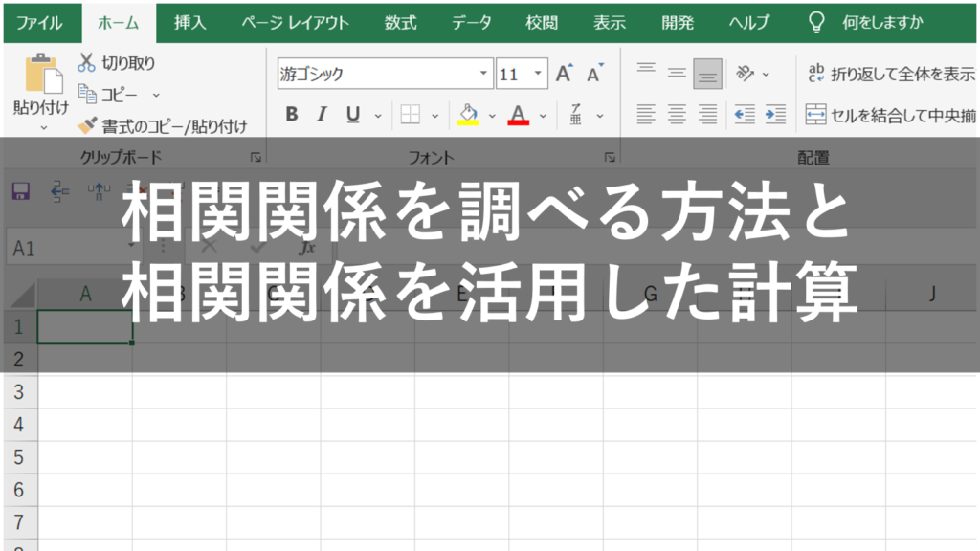The image size is (980, 551).
Task: Expand the orientation dropdown arrow
Action: [x=766, y=75]
